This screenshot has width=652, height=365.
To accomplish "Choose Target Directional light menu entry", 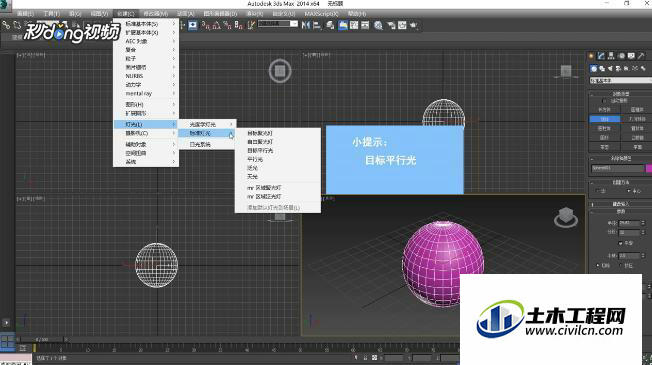I will click(278, 150).
